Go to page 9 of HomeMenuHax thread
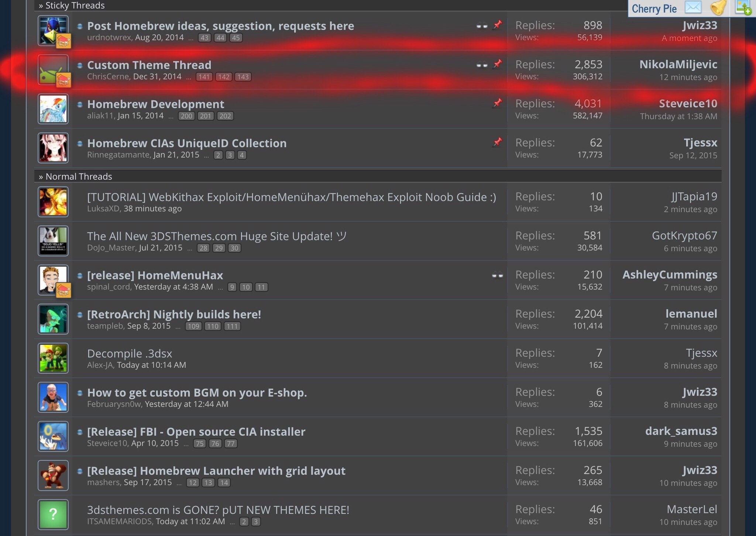The image size is (756, 536). coord(232,287)
